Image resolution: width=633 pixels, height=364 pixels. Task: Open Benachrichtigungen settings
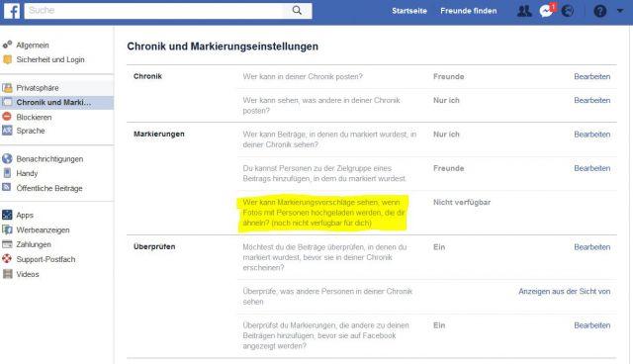click(49, 159)
